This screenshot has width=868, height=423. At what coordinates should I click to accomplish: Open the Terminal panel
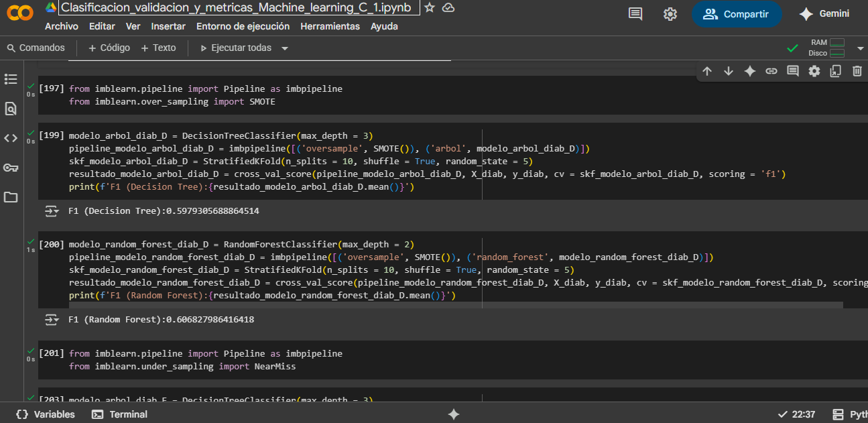(119, 414)
